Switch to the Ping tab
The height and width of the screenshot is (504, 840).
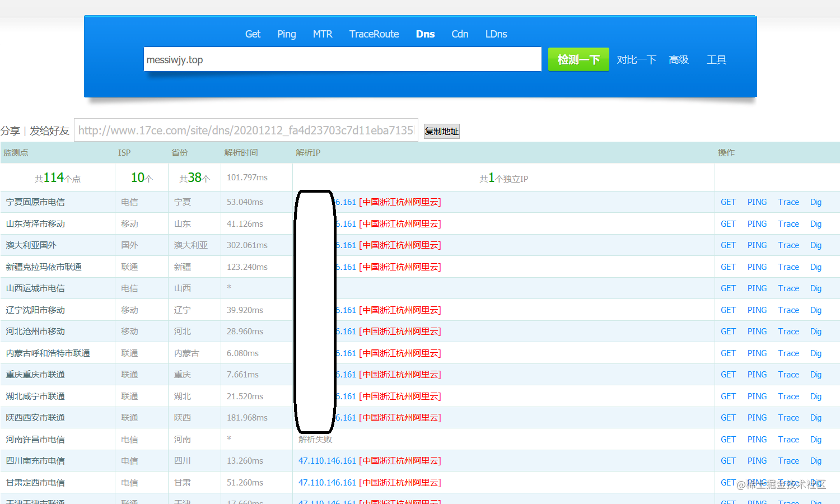[x=286, y=34]
